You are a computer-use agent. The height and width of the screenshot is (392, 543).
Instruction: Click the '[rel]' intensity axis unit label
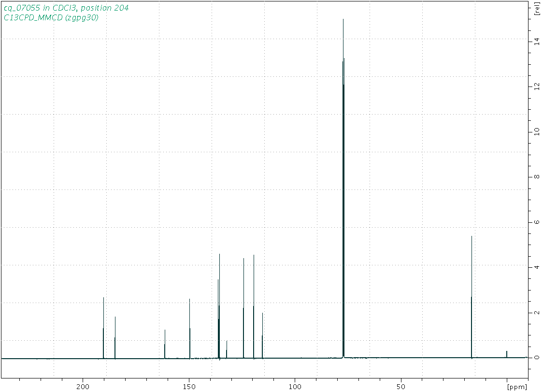(x=537, y=9)
